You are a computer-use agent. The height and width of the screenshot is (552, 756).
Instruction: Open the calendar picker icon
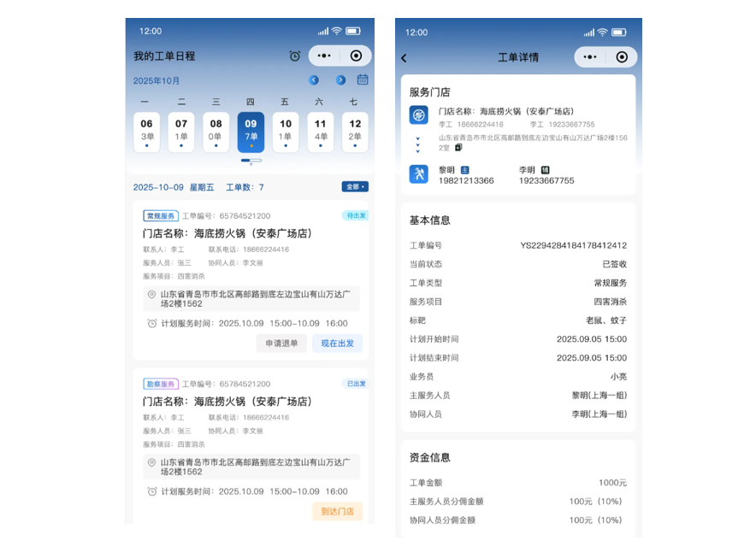coord(363,80)
